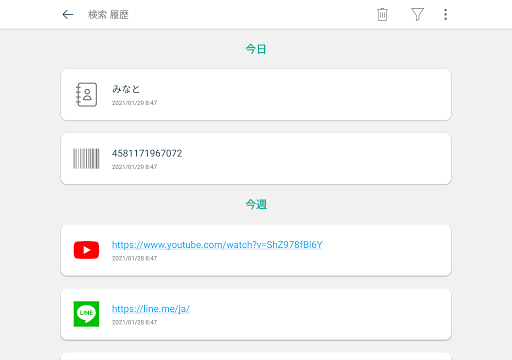Delete history with the trash icon
Image resolution: width=512 pixels, height=360 pixels.
point(382,15)
